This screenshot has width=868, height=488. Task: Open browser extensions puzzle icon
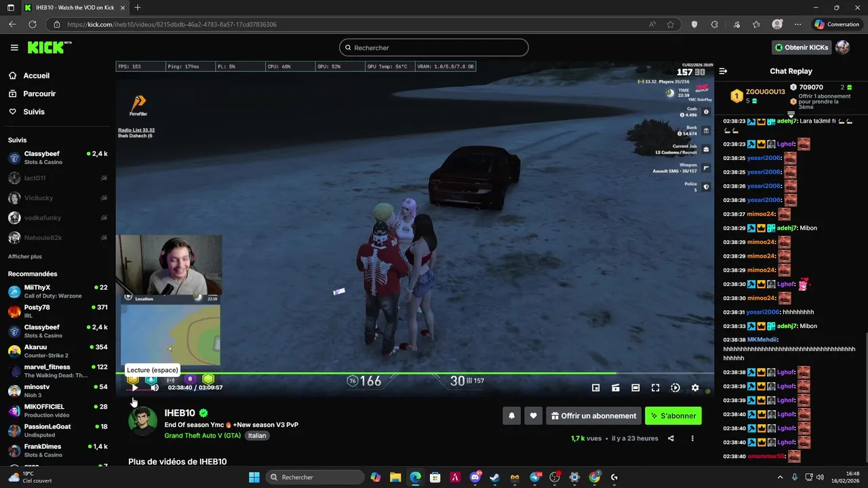[714, 24]
